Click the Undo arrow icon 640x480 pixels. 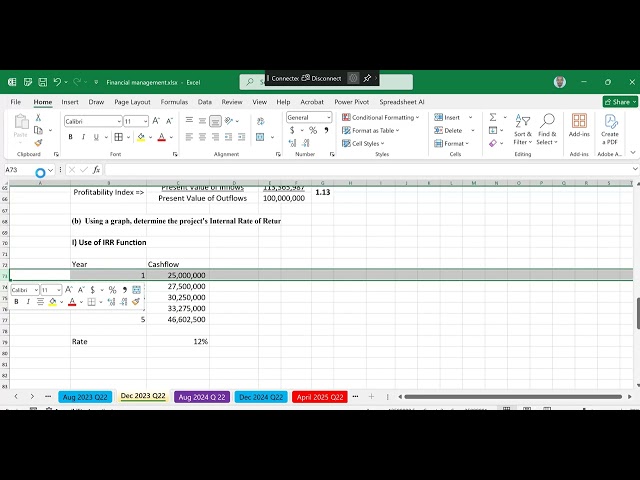coord(57,82)
